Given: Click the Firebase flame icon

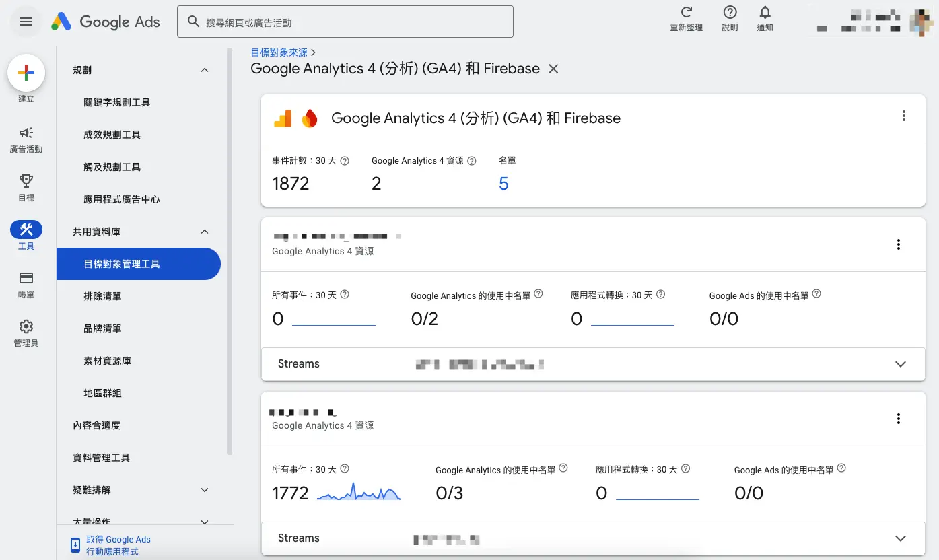Looking at the screenshot, I should coord(310,118).
